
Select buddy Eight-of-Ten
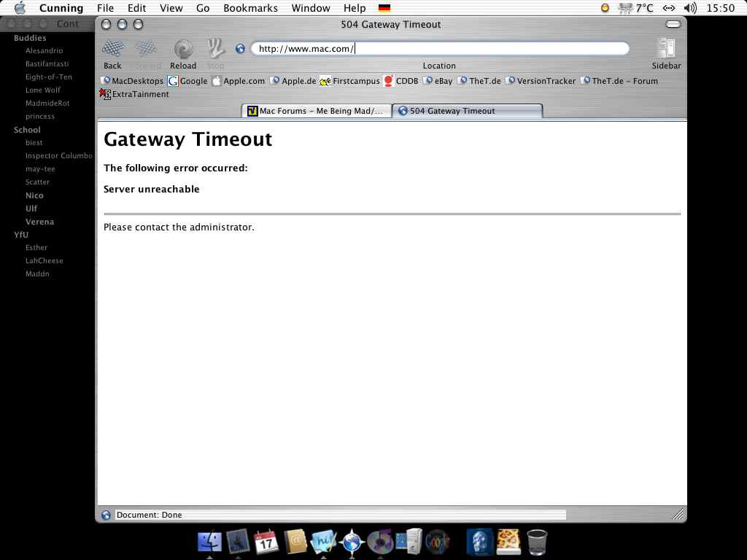click(49, 77)
